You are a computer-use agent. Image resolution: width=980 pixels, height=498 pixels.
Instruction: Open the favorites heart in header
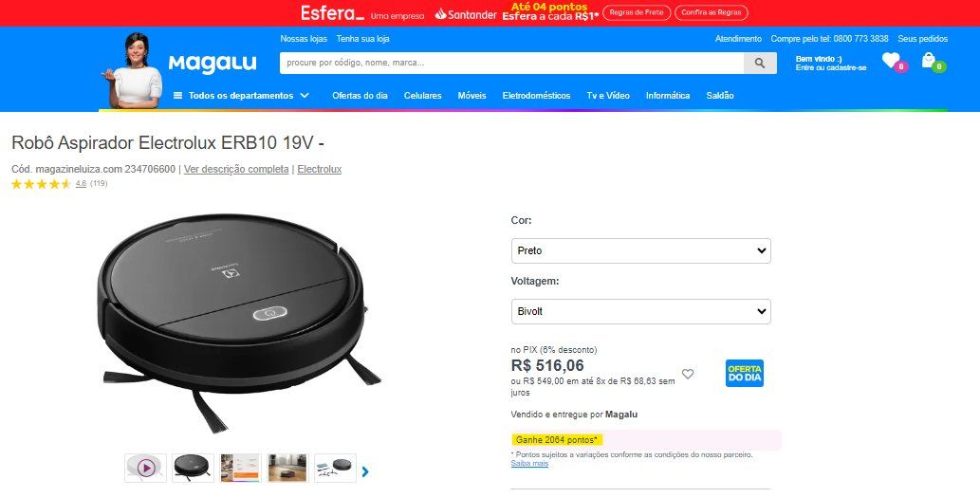pos(893,62)
